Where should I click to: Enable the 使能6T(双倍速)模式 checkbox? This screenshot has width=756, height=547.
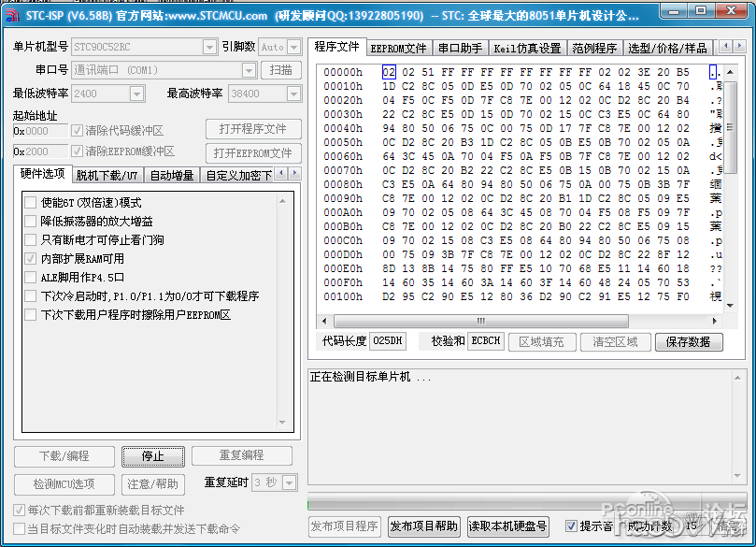click(x=31, y=203)
